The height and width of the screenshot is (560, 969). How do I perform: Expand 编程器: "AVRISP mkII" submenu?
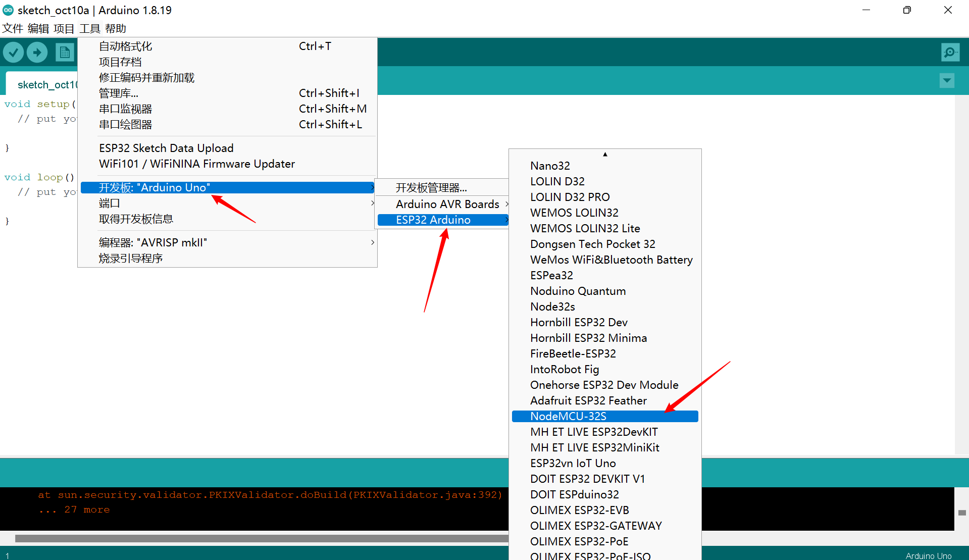point(227,243)
